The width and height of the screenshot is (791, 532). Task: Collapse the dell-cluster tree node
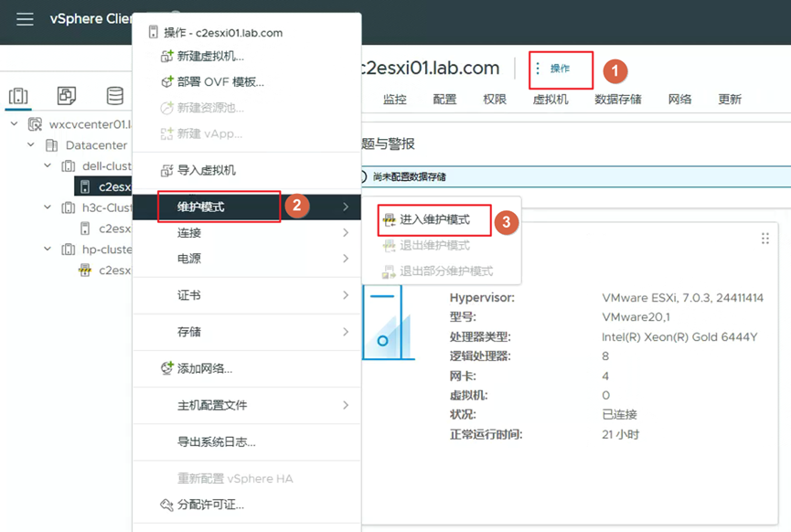tap(48, 165)
